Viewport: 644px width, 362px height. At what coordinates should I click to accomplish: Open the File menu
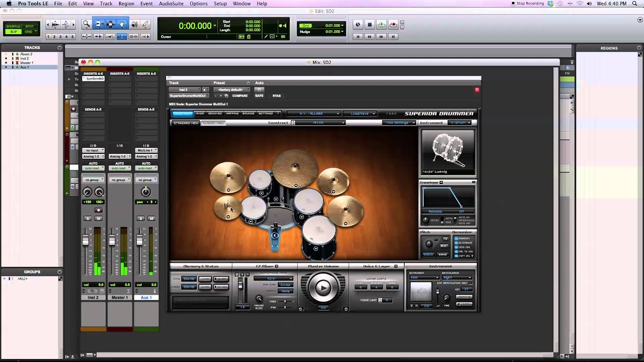coord(58,4)
